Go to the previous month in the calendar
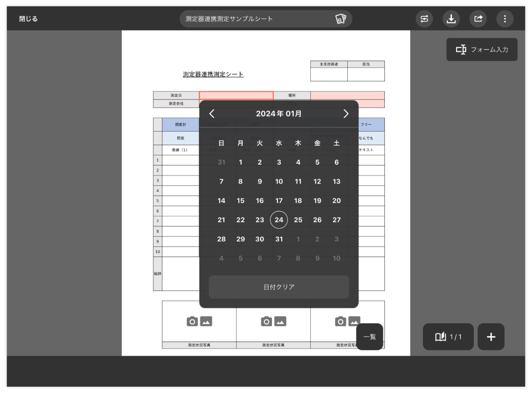 [212, 114]
